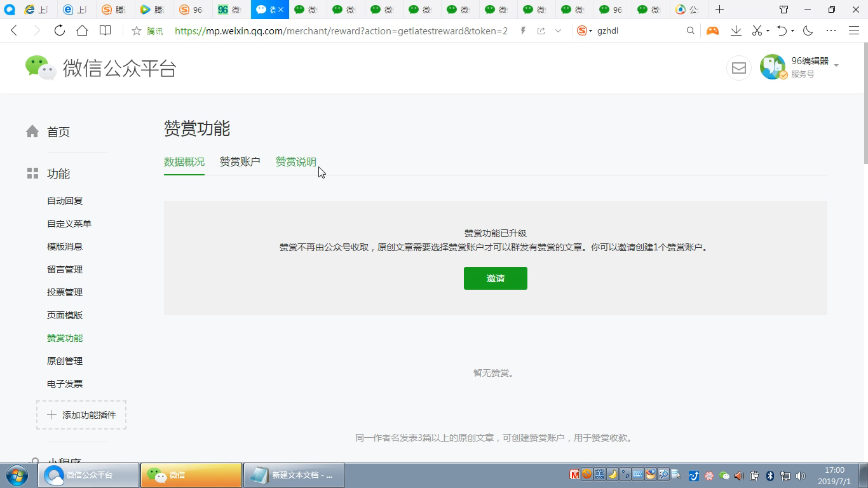Click the scissors screenshot tool icon
This screenshot has height=488, width=868.
tap(757, 30)
